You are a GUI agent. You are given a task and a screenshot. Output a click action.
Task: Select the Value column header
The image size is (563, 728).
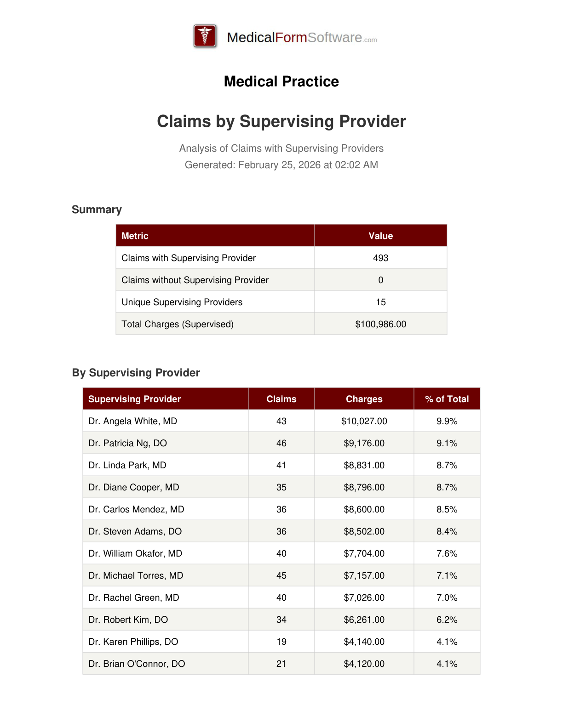click(380, 236)
